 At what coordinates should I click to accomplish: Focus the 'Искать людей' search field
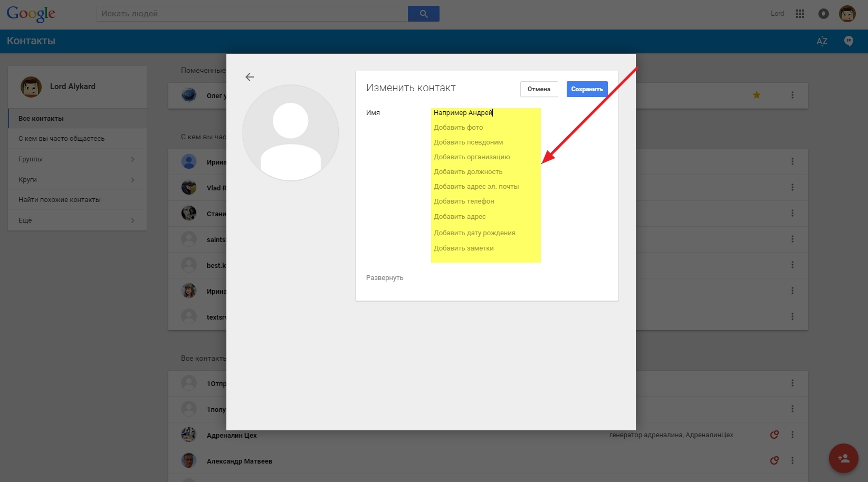(252, 14)
